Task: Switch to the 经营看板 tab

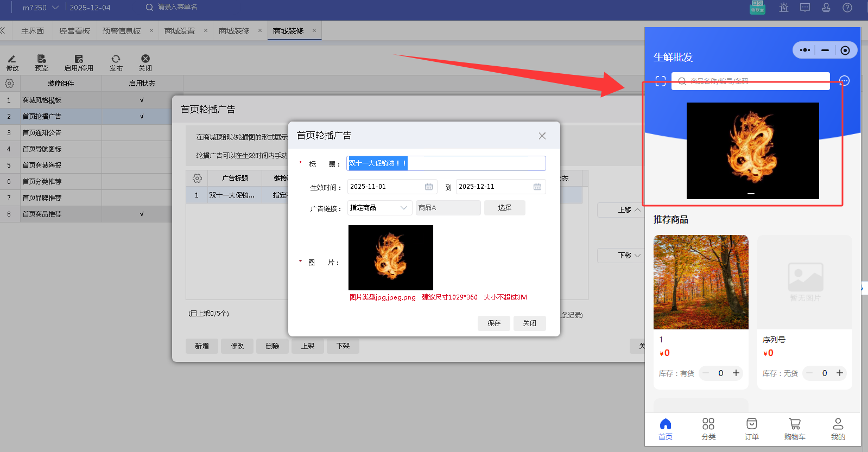Action: [x=75, y=31]
